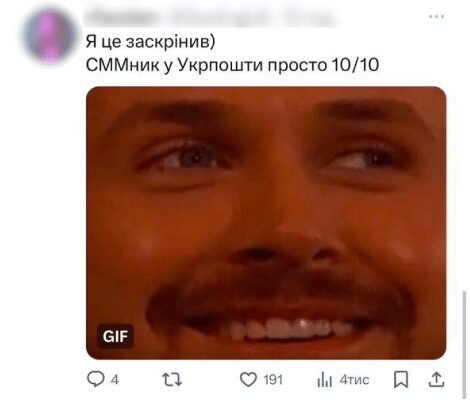Click the like count 191
The image size is (470, 400).
pyautogui.click(x=273, y=380)
